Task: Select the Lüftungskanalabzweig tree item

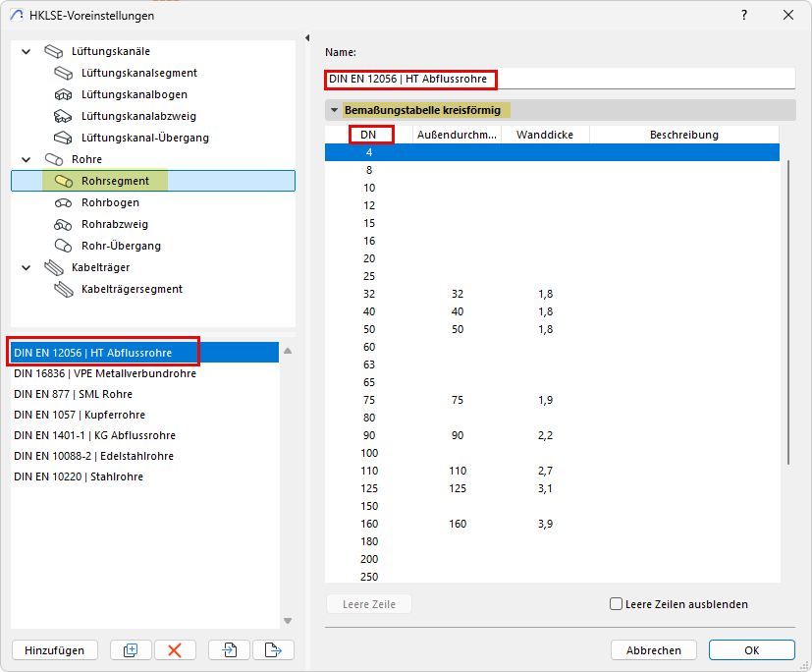Action: (138, 117)
